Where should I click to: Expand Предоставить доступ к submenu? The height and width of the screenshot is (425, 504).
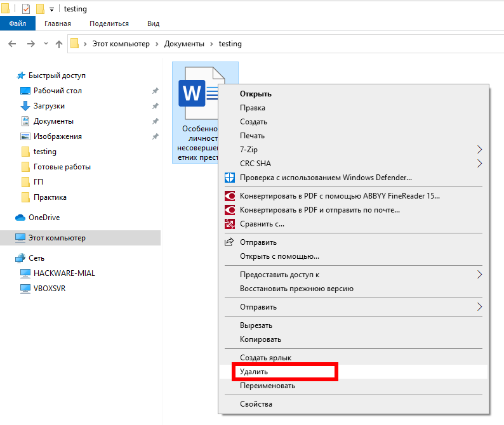[x=354, y=275]
